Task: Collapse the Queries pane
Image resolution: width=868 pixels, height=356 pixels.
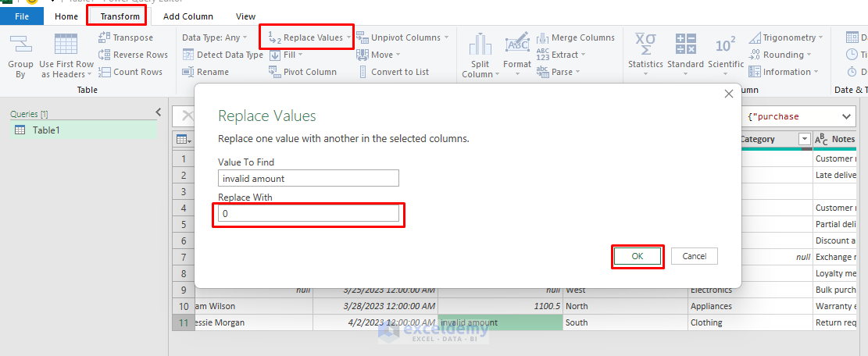Action: pyautogui.click(x=159, y=112)
